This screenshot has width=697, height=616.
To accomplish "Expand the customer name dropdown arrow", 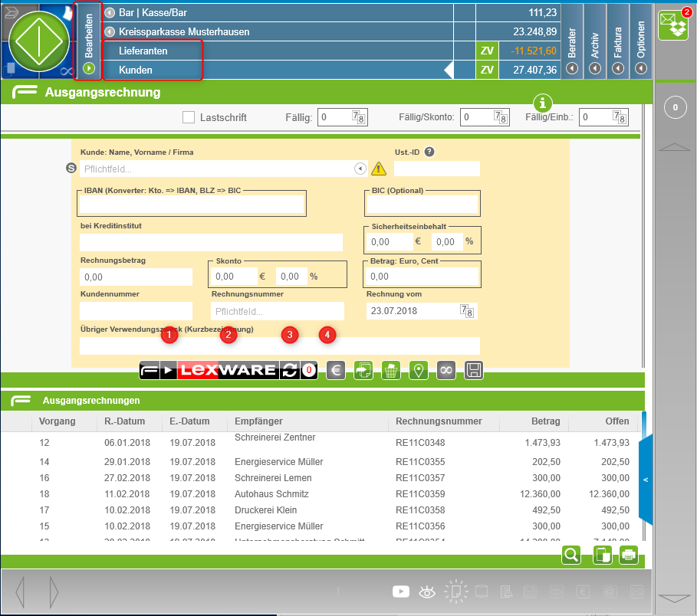I will click(x=360, y=169).
